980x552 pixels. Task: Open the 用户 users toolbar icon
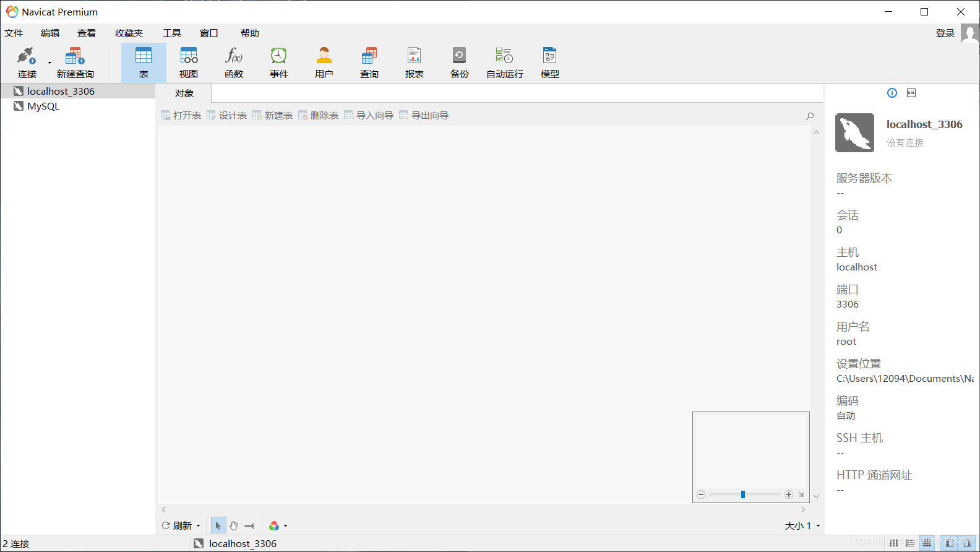tap(324, 63)
